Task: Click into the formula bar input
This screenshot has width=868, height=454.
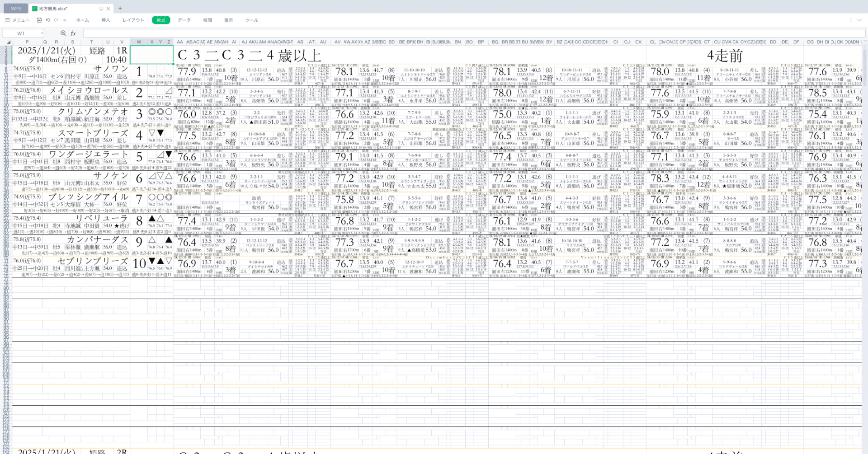Action: tap(474, 33)
